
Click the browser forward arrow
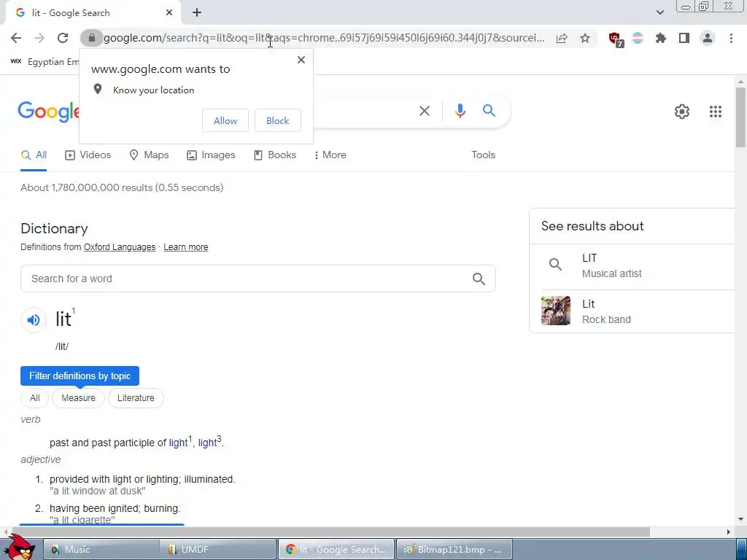pos(39,38)
